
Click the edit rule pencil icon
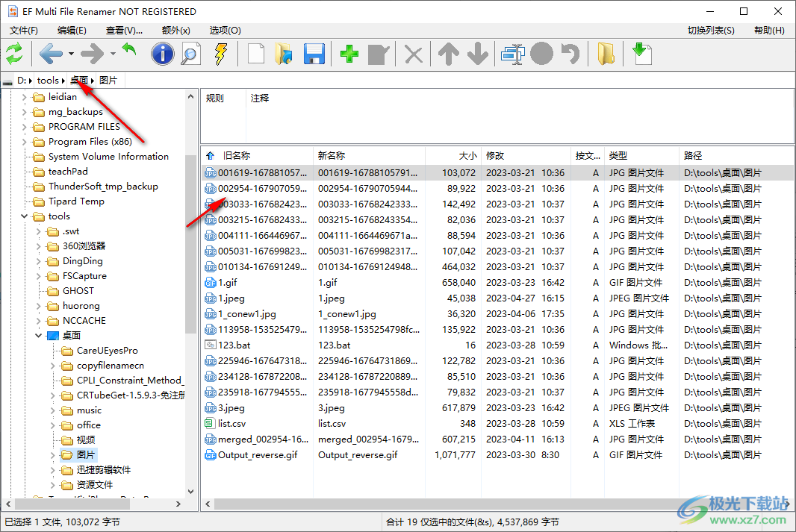coord(379,54)
